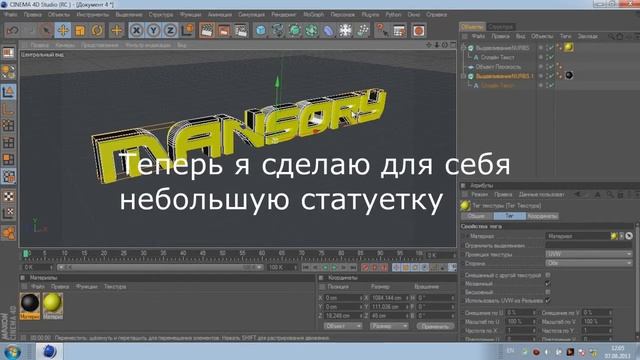Click the Windows Start orb
The height and width of the screenshot is (360, 640).
pyautogui.click(x=13, y=351)
